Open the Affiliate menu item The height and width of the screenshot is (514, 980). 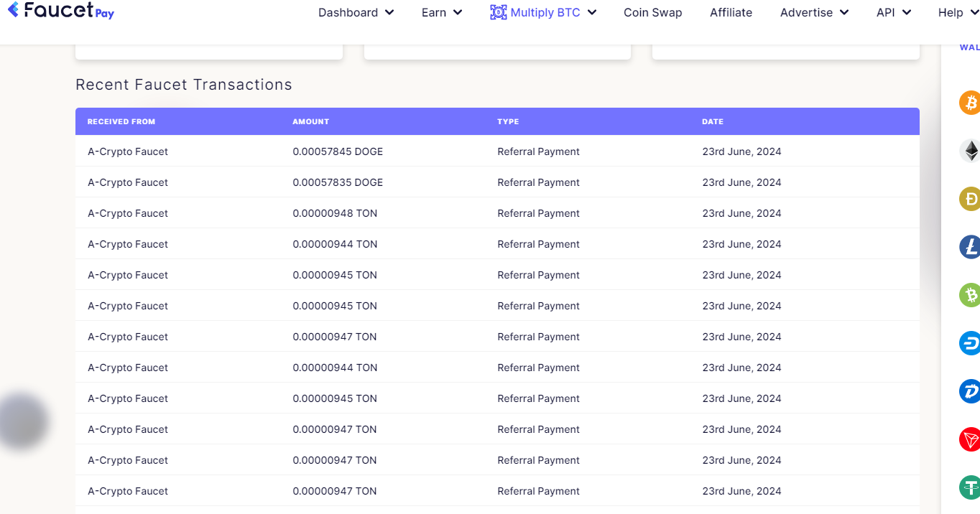731,12
